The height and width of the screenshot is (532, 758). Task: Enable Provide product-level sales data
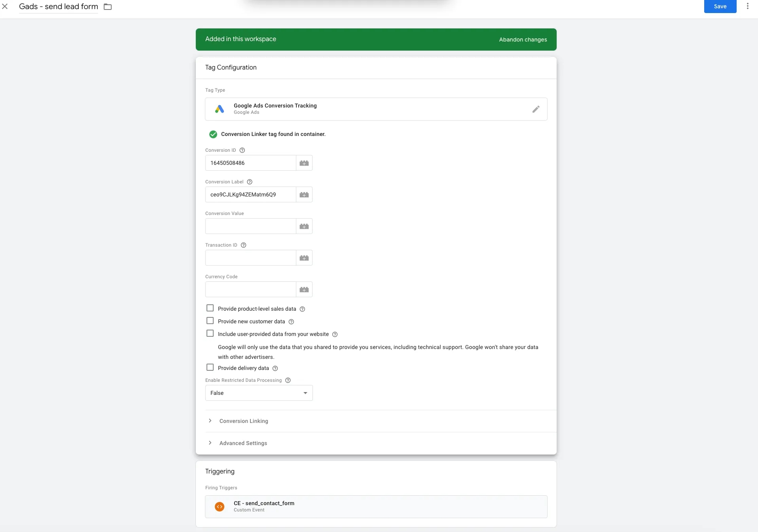click(210, 308)
